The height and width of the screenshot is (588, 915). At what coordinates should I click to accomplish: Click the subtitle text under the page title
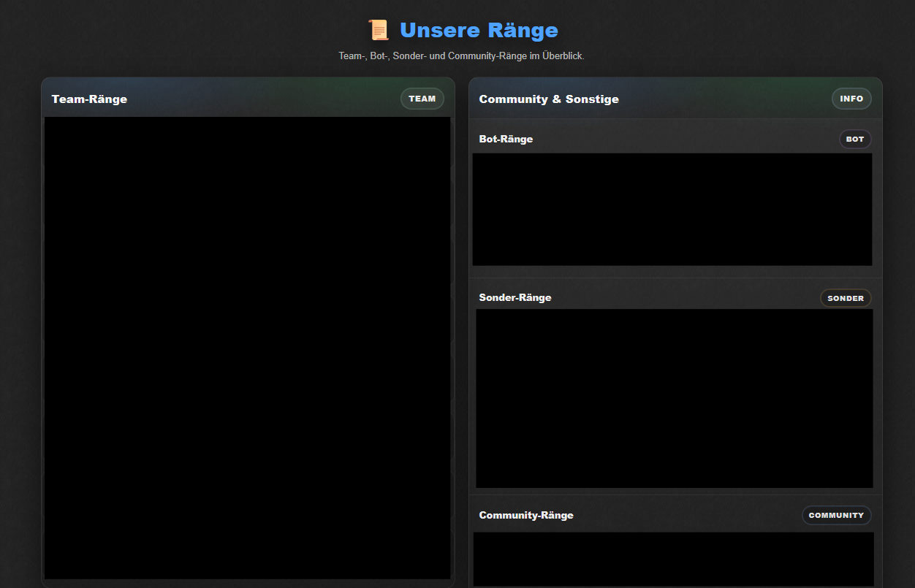point(460,56)
